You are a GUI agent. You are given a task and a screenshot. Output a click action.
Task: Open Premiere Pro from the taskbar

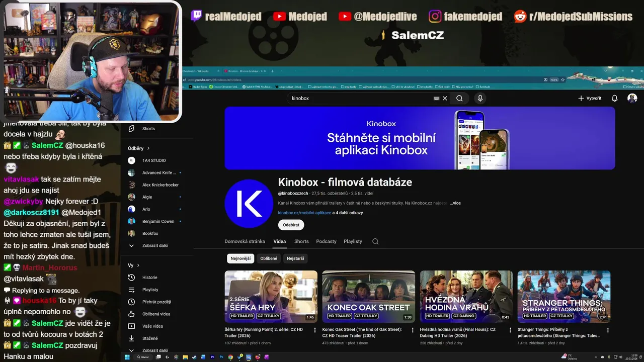[x=212, y=357]
